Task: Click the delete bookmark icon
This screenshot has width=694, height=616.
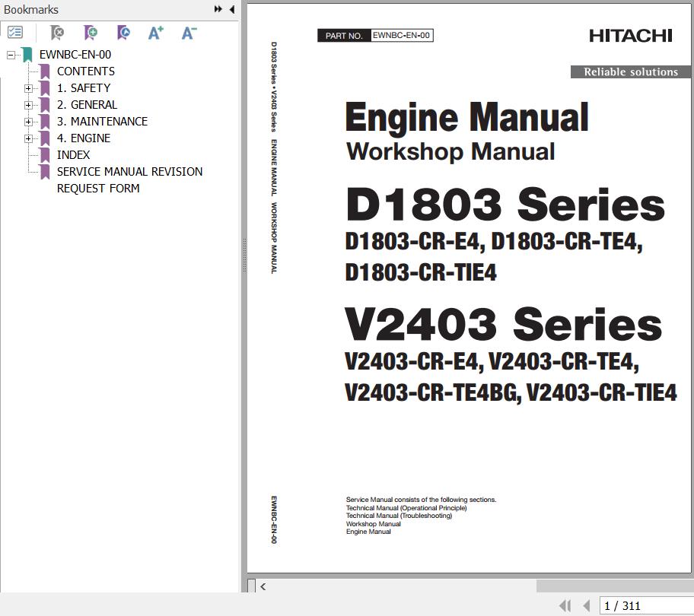Action: pyautogui.click(x=56, y=32)
